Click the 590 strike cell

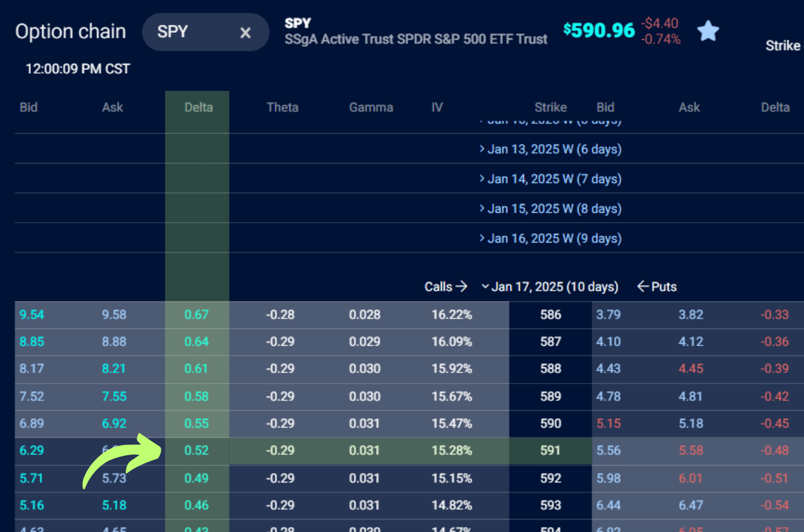click(x=550, y=423)
